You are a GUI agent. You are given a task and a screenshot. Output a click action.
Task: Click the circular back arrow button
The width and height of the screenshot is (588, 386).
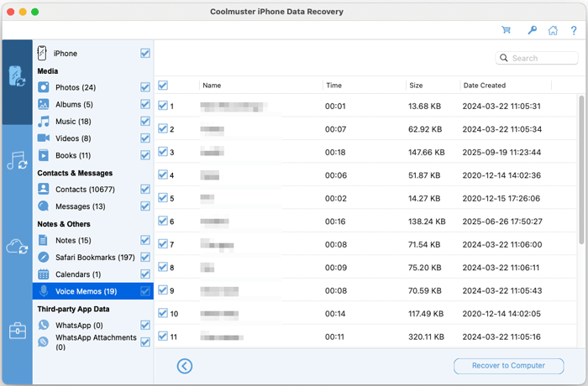pos(185,366)
